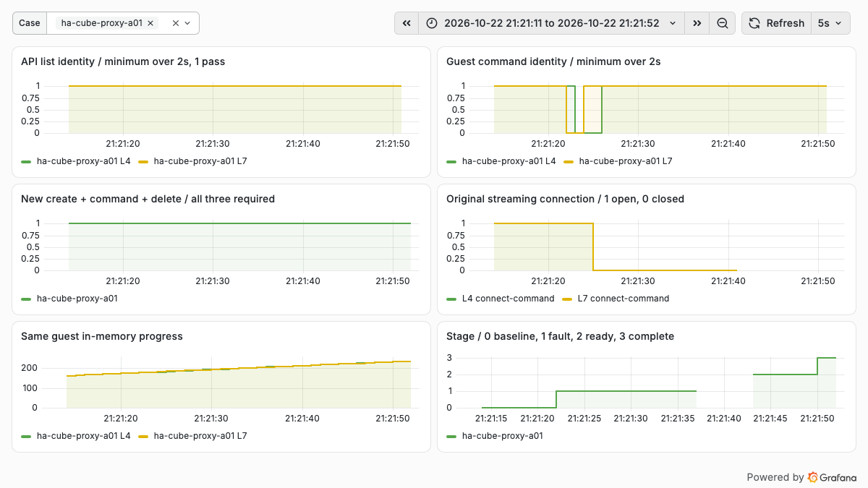The width and height of the screenshot is (868, 488).
Task: Click the clock icon in time picker
Action: point(432,23)
